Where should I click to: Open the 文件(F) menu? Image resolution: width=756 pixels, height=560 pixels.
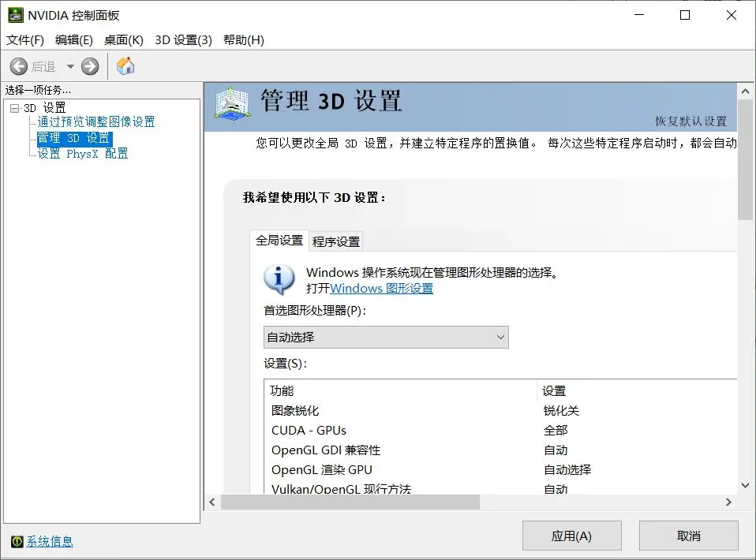tap(25, 40)
